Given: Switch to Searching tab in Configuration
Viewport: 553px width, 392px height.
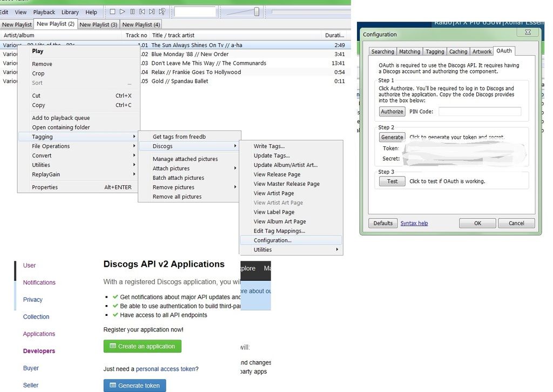Looking at the screenshot, I should [383, 51].
